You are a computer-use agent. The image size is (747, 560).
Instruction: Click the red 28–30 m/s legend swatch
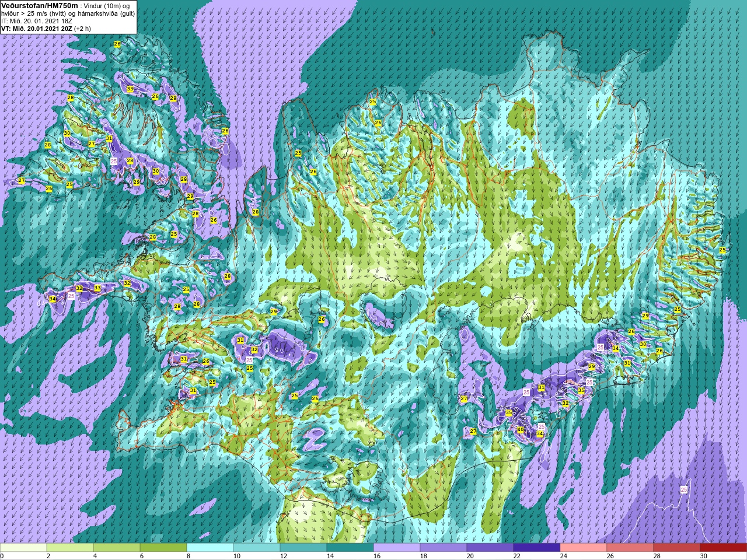click(677, 548)
